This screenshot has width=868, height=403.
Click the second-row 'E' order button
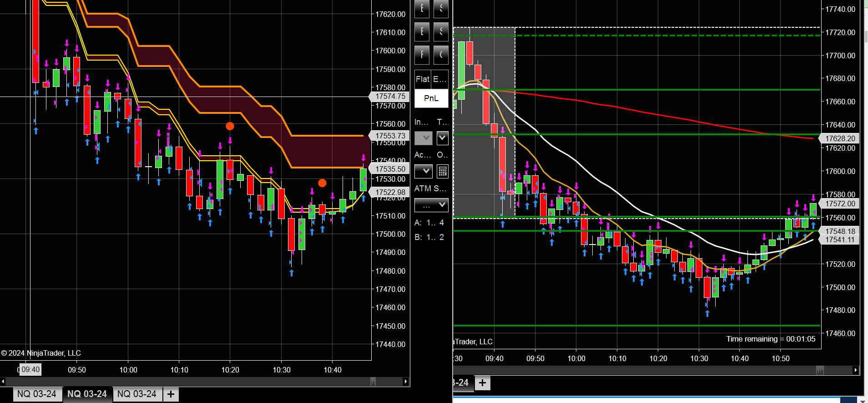[x=422, y=32]
